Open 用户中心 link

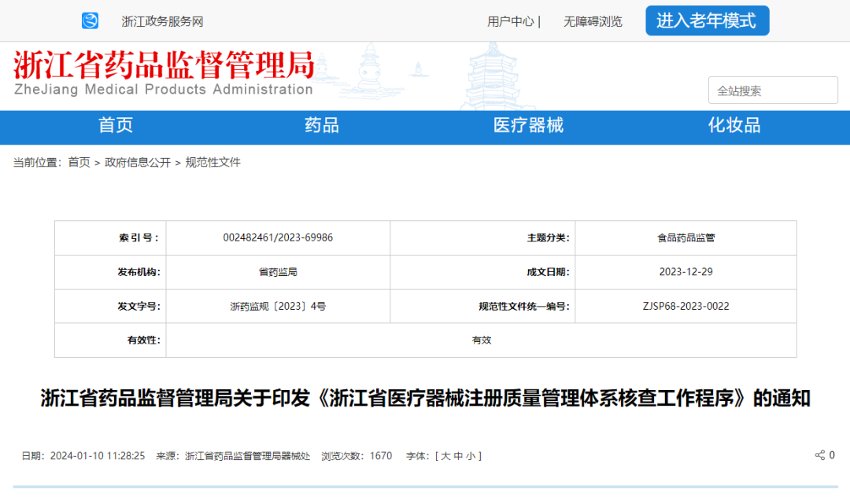tap(510, 22)
